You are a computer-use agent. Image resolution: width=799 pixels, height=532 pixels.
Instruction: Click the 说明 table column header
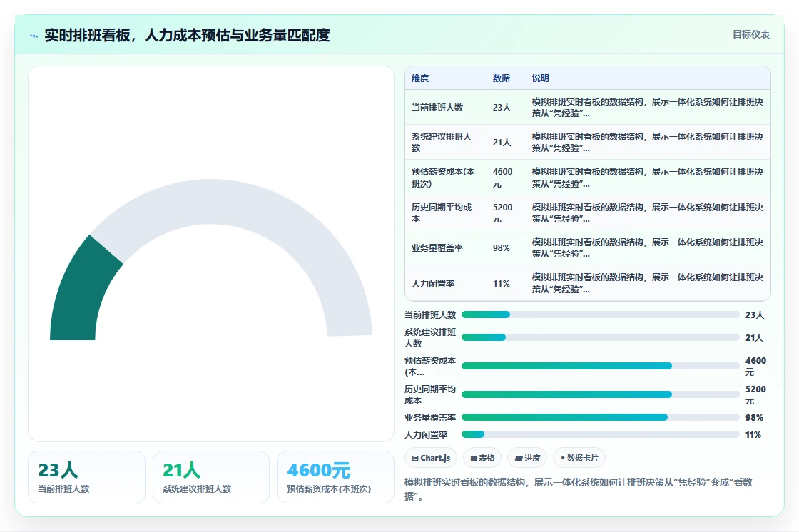540,78
